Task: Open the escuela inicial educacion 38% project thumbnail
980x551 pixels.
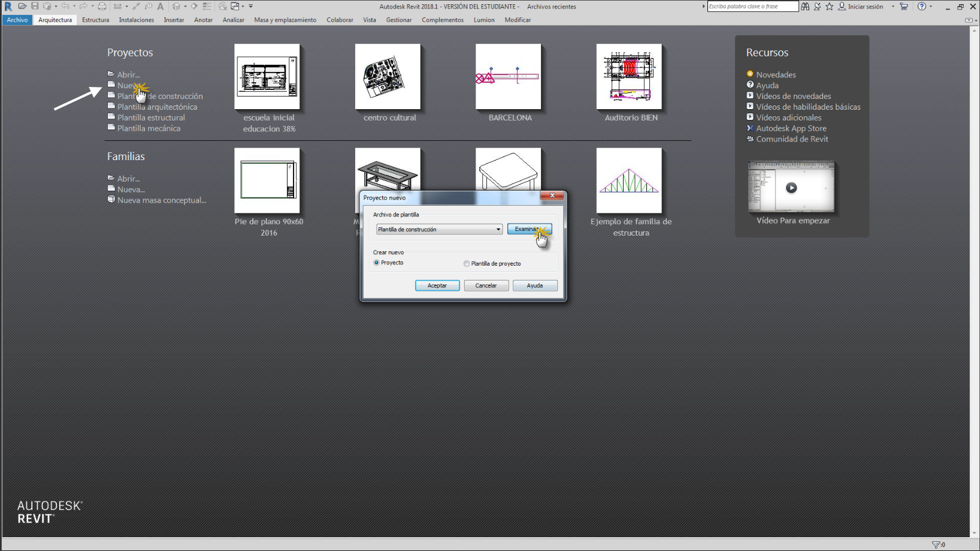Action: click(267, 77)
